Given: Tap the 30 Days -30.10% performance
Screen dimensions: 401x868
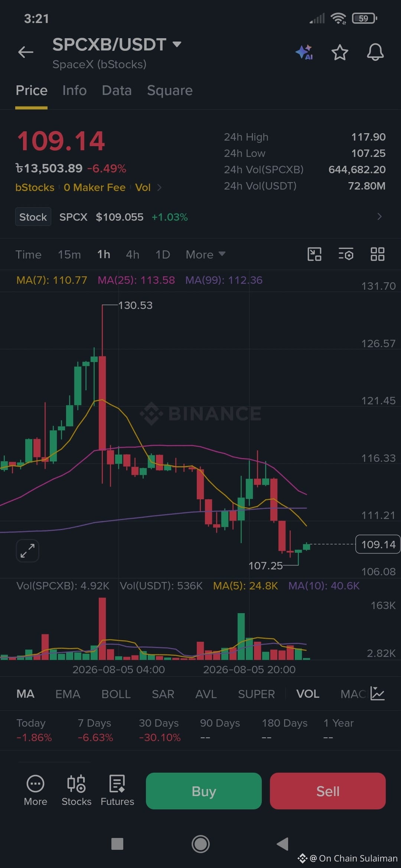Looking at the screenshot, I should (x=160, y=730).
